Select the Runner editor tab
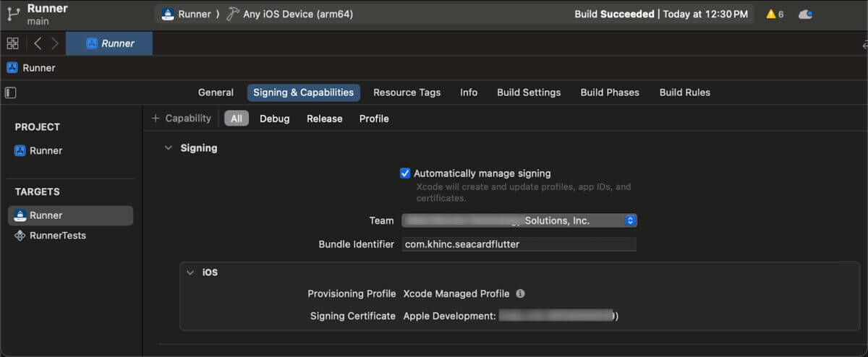This screenshot has height=357, width=868. coord(109,43)
